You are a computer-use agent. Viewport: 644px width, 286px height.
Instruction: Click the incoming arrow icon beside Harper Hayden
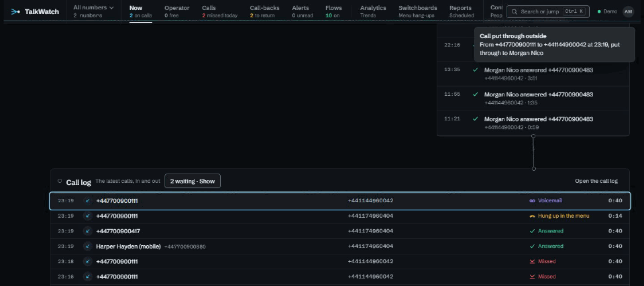tap(87, 246)
